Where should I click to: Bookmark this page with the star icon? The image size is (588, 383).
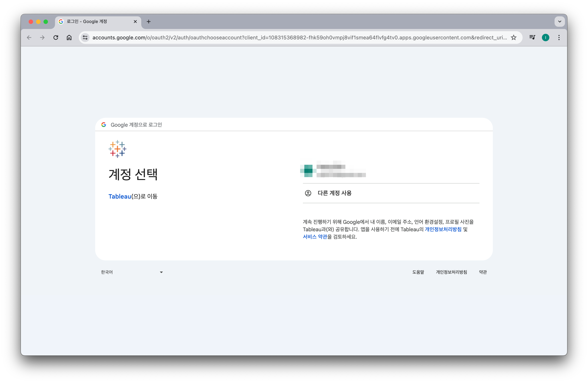[x=514, y=38]
